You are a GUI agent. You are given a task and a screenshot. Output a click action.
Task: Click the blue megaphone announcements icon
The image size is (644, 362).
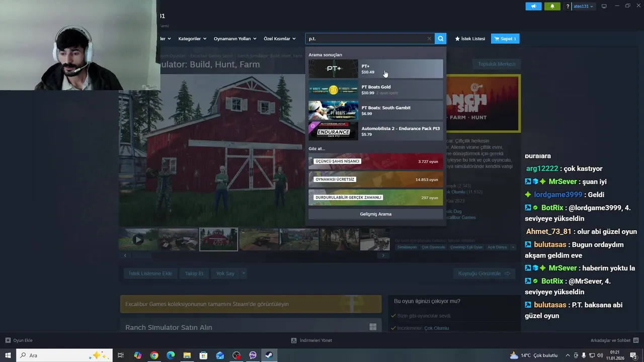(x=533, y=7)
